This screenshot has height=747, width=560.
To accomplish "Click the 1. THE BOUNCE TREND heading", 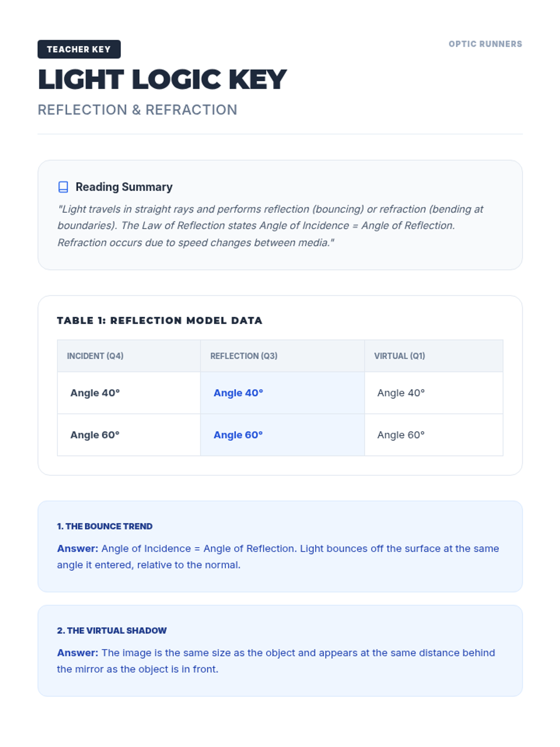I will [105, 526].
